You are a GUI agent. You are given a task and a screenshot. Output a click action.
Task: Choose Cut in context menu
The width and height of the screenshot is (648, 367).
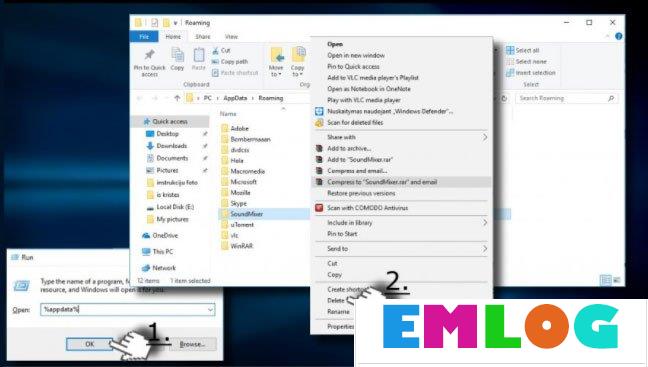pos(332,263)
